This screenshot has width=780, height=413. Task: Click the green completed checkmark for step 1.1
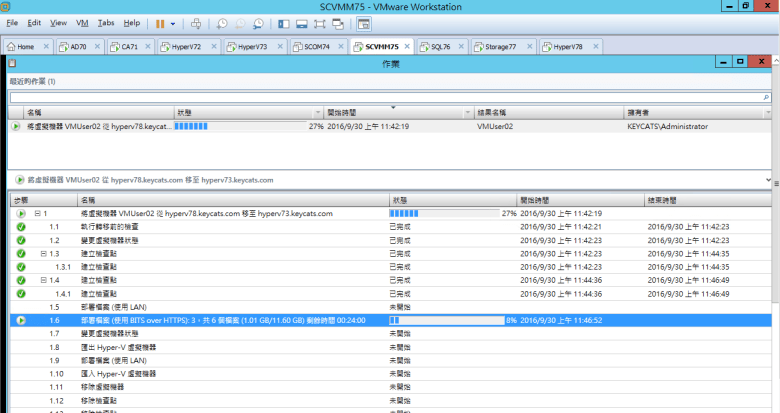(20, 227)
